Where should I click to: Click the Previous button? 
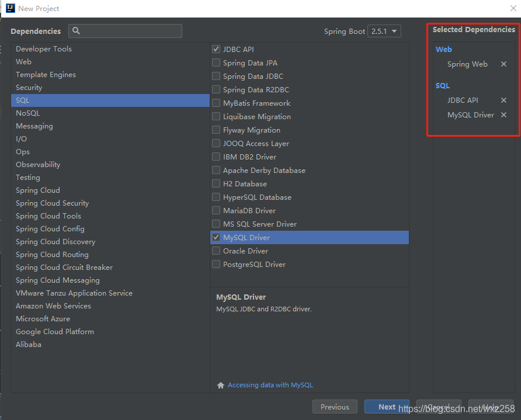tap(335, 407)
